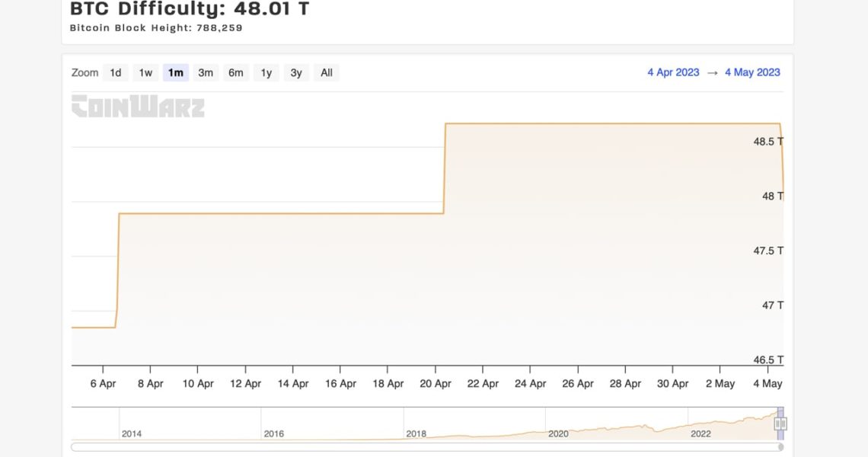Edit the end date 4 May 2023

tap(752, 72)
